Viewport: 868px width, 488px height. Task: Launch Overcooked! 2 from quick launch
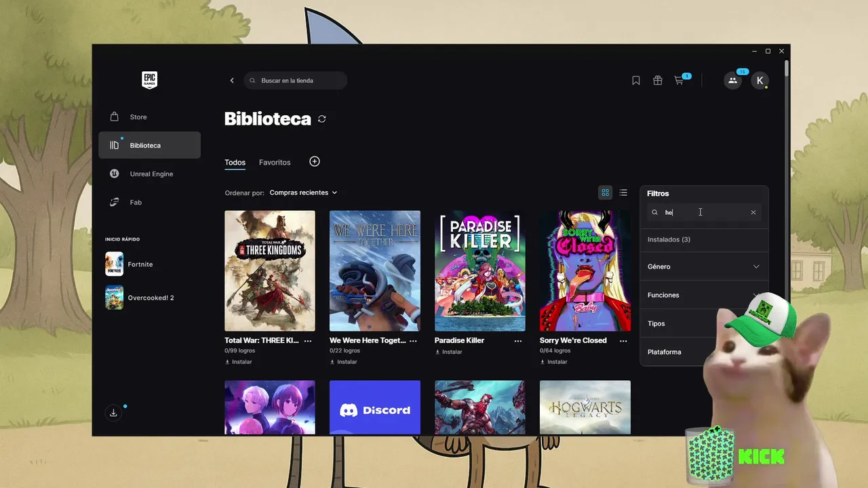[140, 298]
